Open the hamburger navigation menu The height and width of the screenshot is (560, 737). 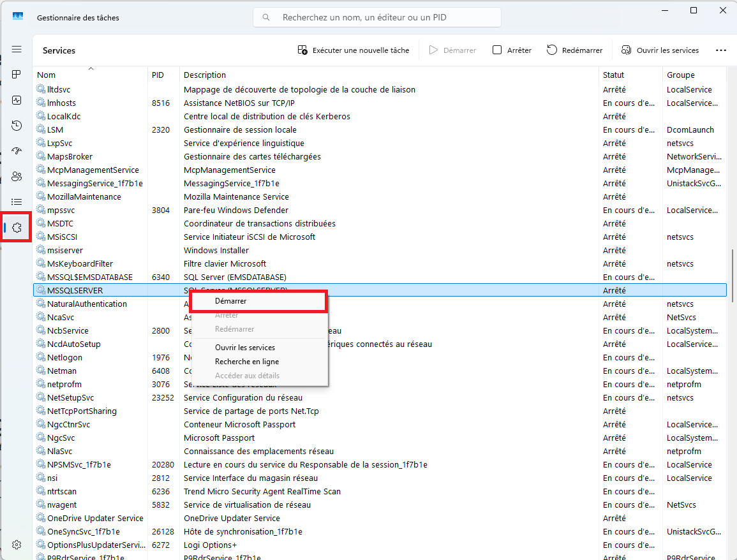(x=17, y=49)
